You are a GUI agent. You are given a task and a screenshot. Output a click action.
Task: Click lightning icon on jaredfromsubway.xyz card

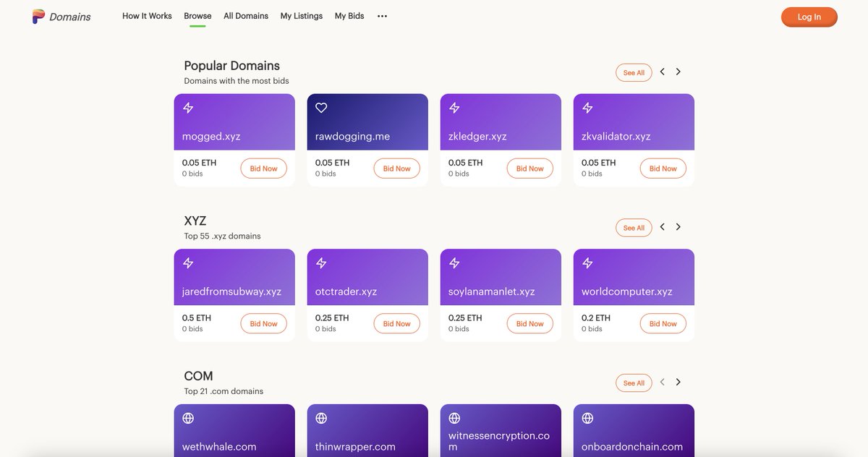[188, 263]
